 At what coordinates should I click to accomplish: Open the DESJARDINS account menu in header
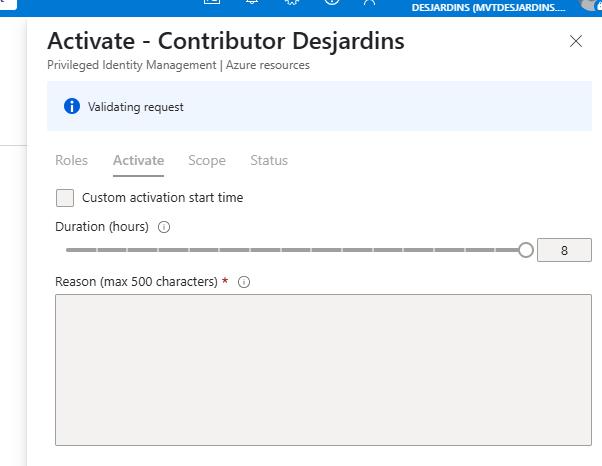click(x=488, y=8)
